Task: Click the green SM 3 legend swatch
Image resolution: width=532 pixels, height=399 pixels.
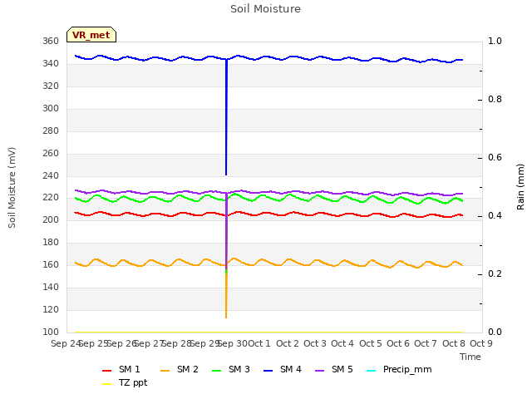Action: click(217, 371)
